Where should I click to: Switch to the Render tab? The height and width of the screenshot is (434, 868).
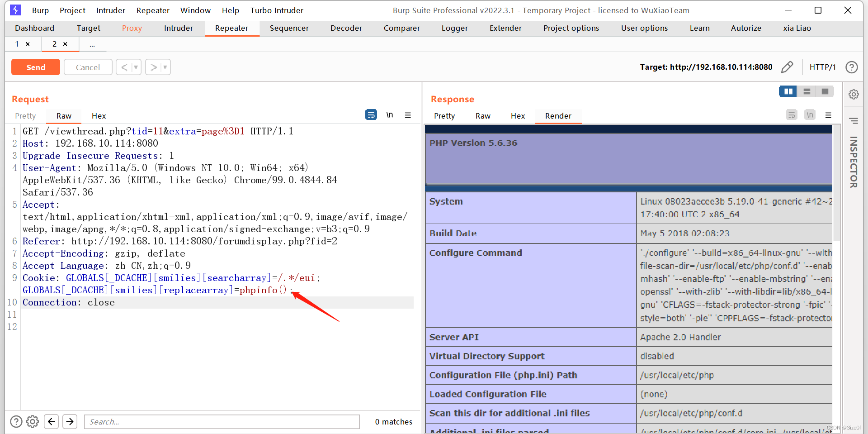(x=558, y=116)
